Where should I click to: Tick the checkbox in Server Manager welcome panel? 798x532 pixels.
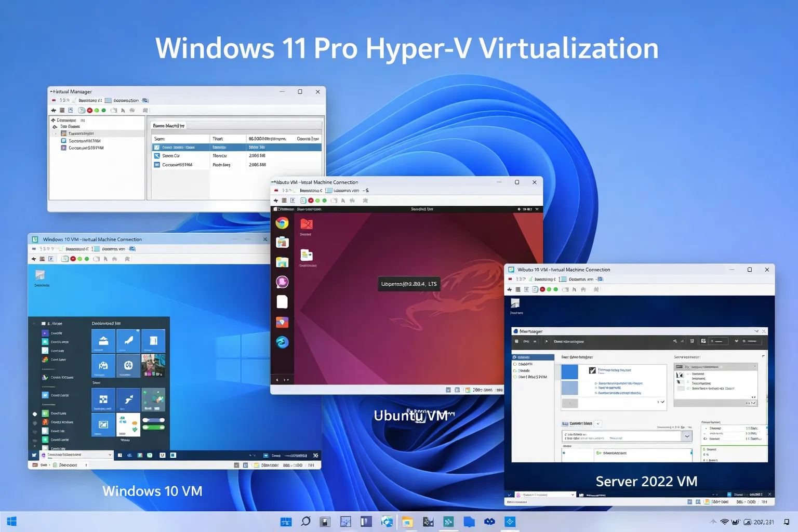pos(592,370)
